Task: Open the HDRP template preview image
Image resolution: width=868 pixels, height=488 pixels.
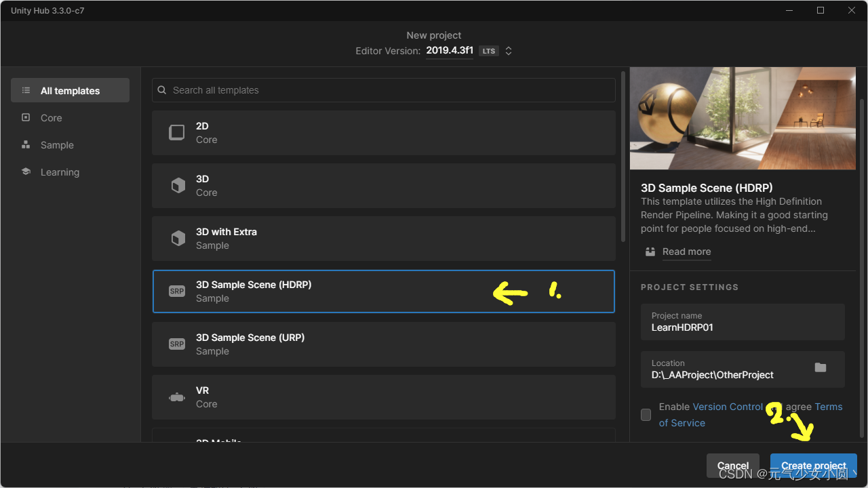Action: pyautogui.click(x=743, y=118)
